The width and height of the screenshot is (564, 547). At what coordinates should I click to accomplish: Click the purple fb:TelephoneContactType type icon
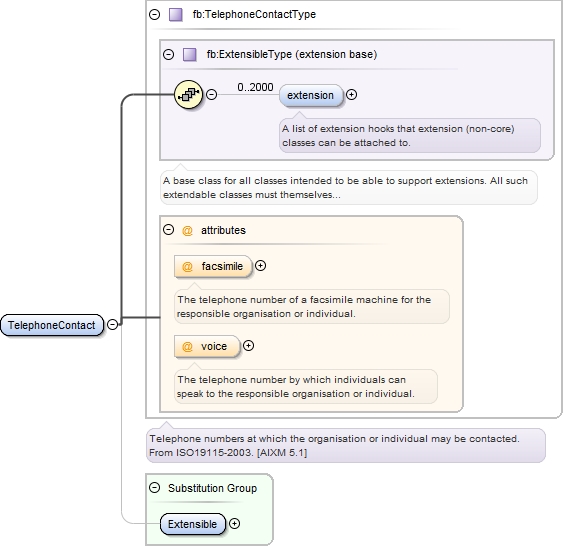176,15
